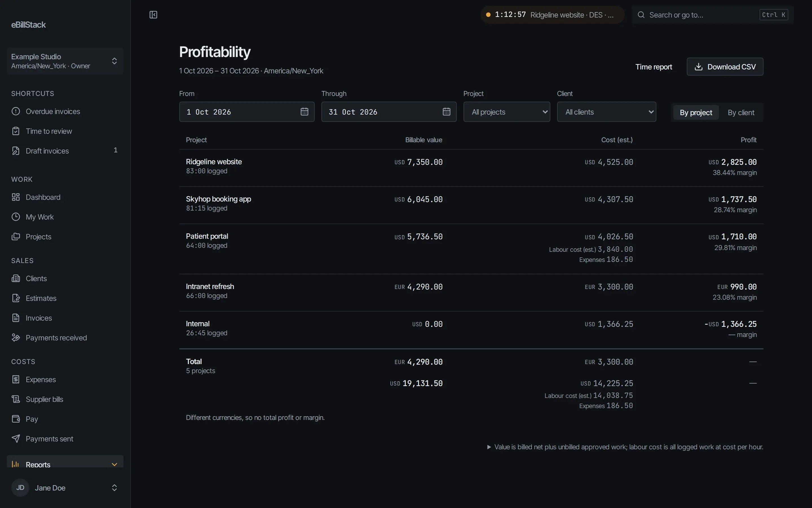Click the Time to review clipboard icon

pyautogui.click(x=16, y=131)
